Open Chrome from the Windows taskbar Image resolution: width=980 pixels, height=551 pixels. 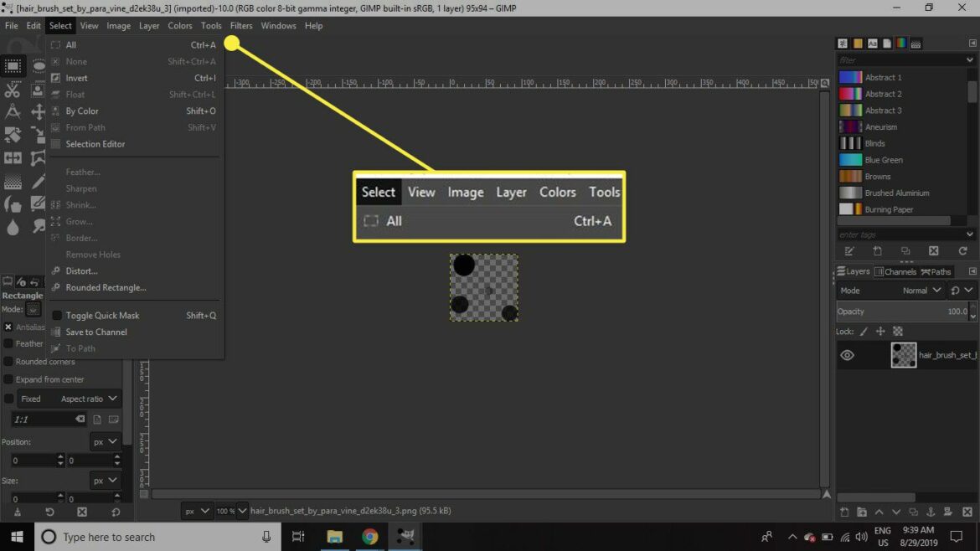point(370,537)
